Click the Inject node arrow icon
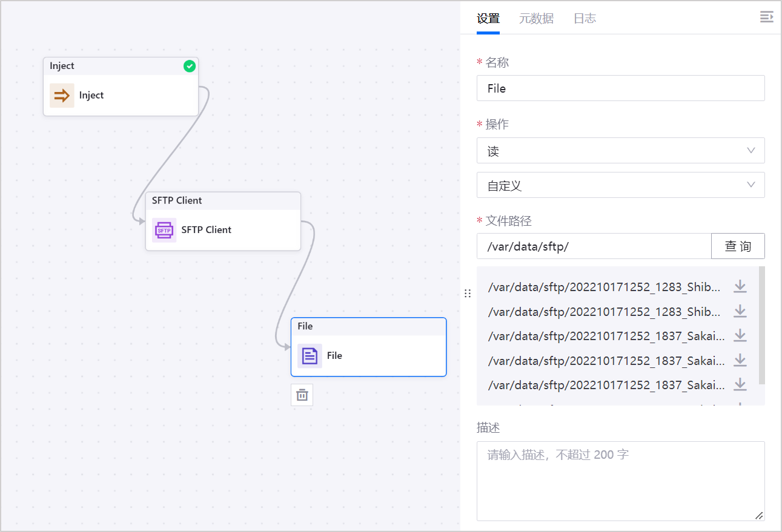The height and width of the screenshot is (532, 782). tap(62, 96)
